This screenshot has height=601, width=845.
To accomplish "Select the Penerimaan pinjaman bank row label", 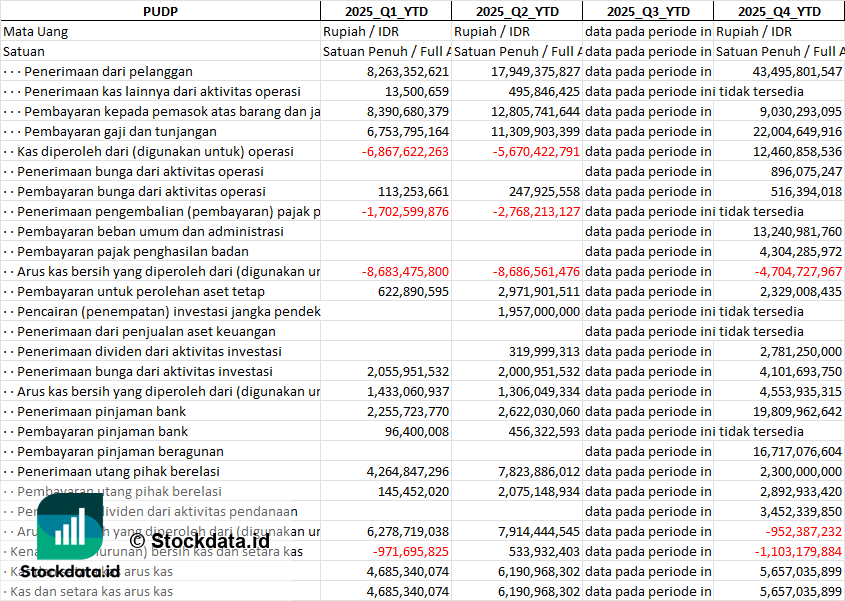I will point(101,411).
